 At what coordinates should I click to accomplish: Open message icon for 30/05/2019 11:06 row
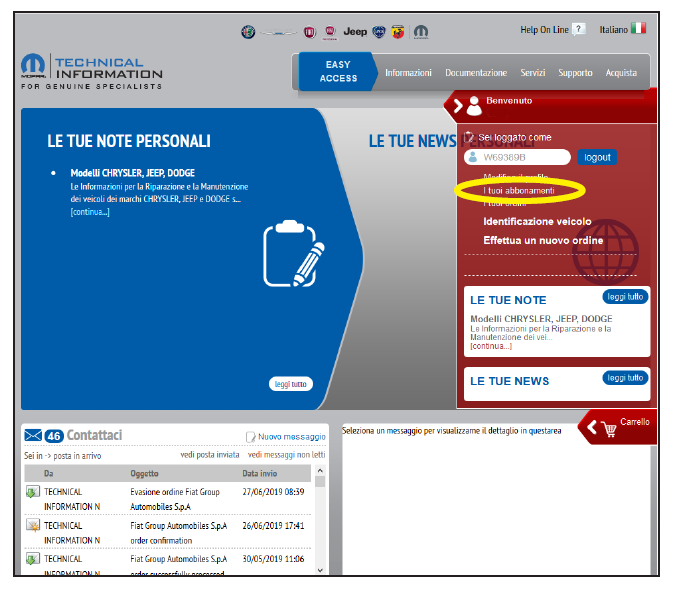click(x=33, y=559)
